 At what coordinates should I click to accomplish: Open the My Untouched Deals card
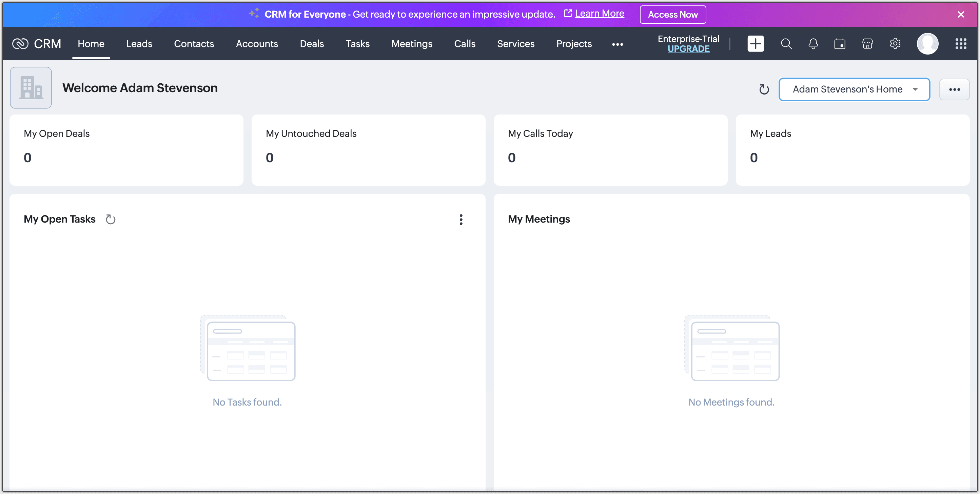368,150
